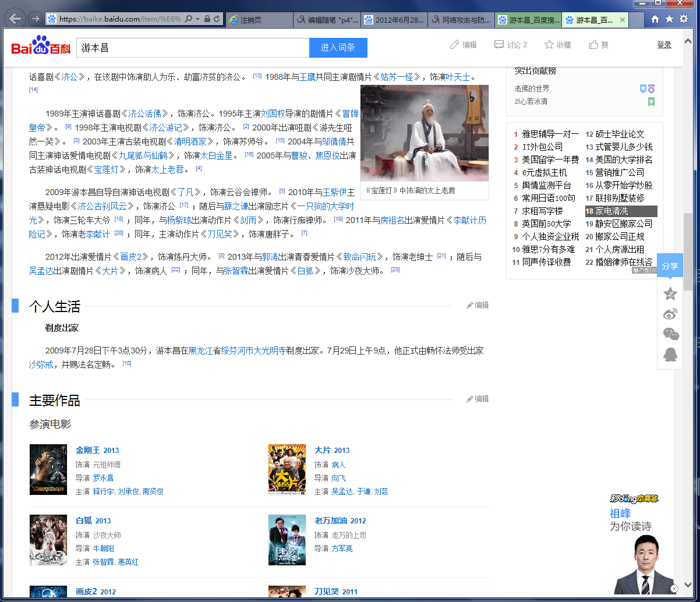Click the 编辑 pencil at page top
The image size is (700, 602).
pyautogui.click(x=464, y=45)
